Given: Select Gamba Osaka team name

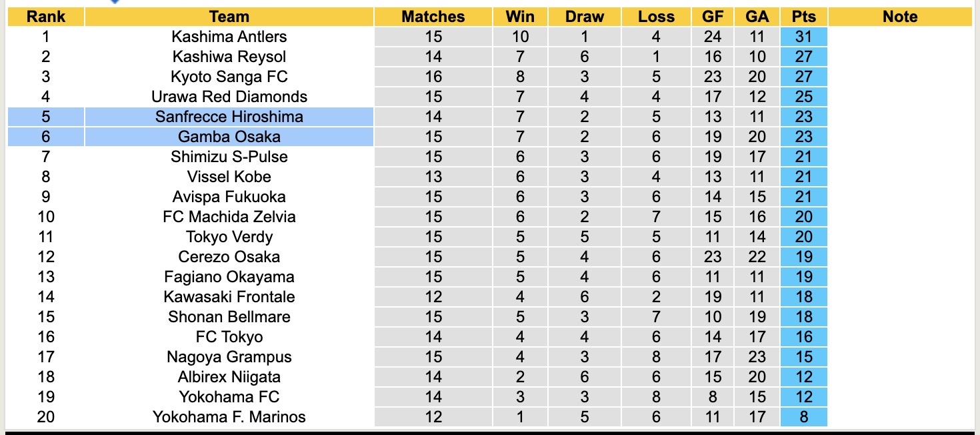Looking at the screenshot, I should click(229, 137).
